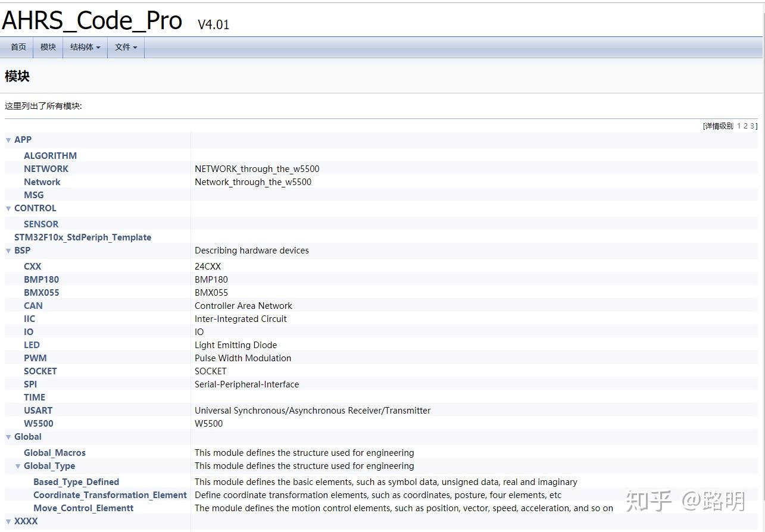Go to the 首页 tab
The height and width of the screenshot is (532, 765).
[18, 47]
